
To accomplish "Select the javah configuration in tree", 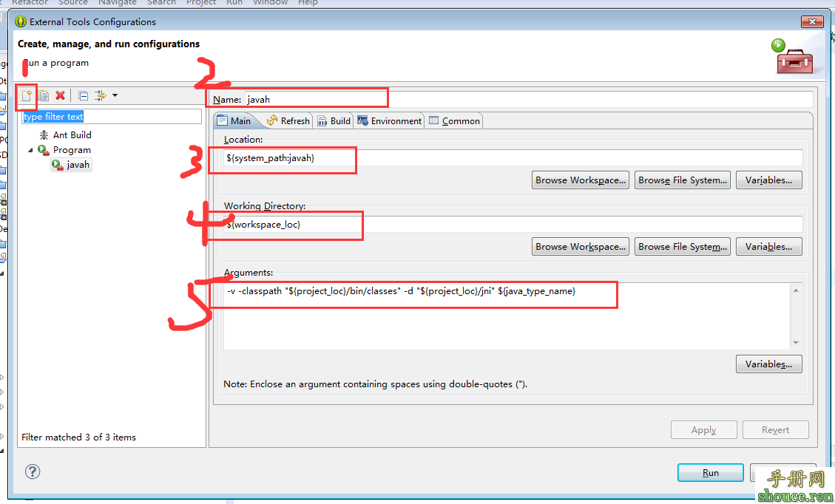I will pyautogui.click(x=77, y=165).
